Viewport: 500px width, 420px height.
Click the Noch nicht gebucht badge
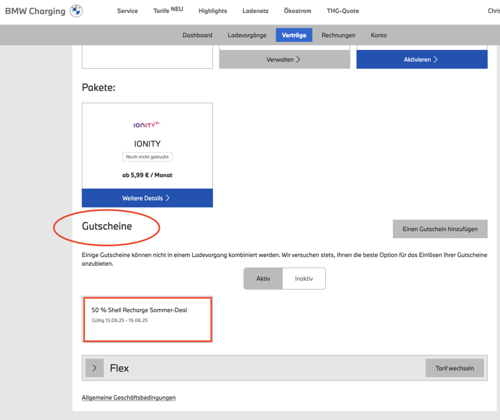pos(147,157)
